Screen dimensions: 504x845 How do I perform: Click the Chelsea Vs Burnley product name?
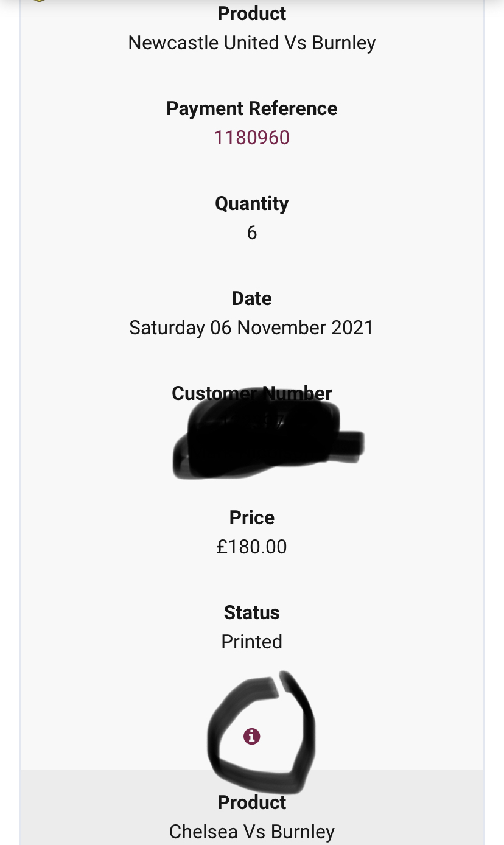pos(251,832)
